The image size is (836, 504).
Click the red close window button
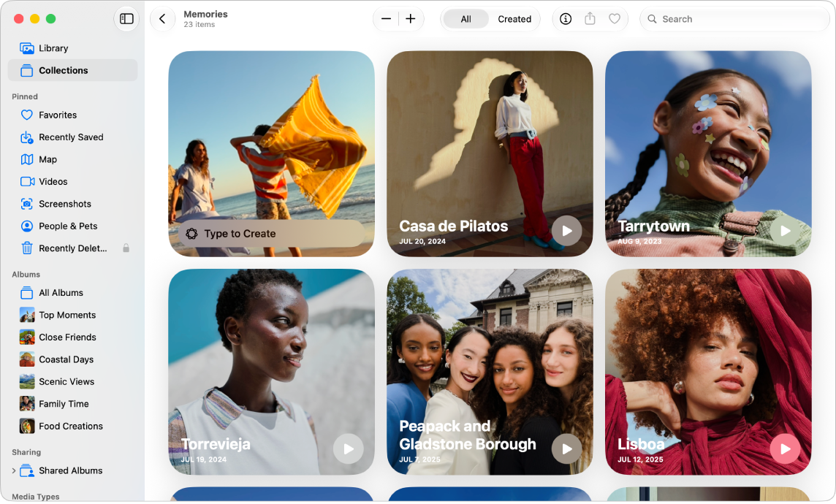click(x=19, y=19)
